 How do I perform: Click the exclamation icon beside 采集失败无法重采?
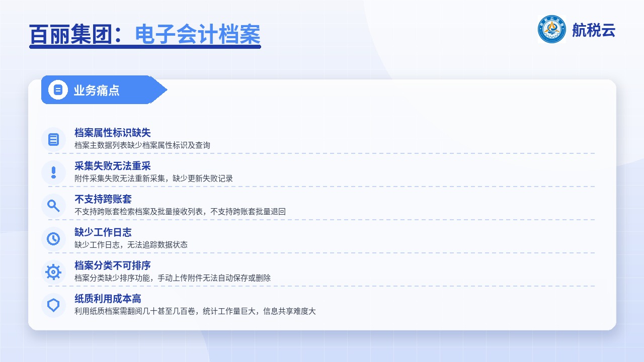tap(53, 172)
